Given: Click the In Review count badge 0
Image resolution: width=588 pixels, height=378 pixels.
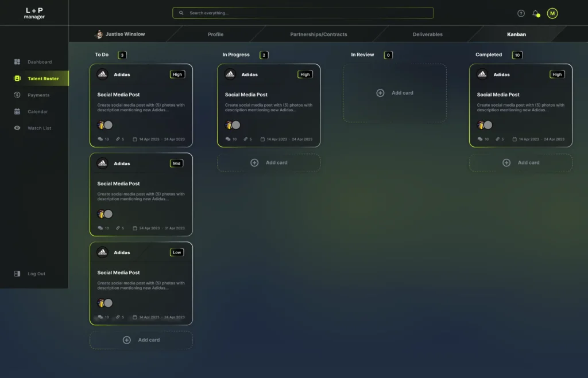Looking at the screenshot, I should 388,54.
